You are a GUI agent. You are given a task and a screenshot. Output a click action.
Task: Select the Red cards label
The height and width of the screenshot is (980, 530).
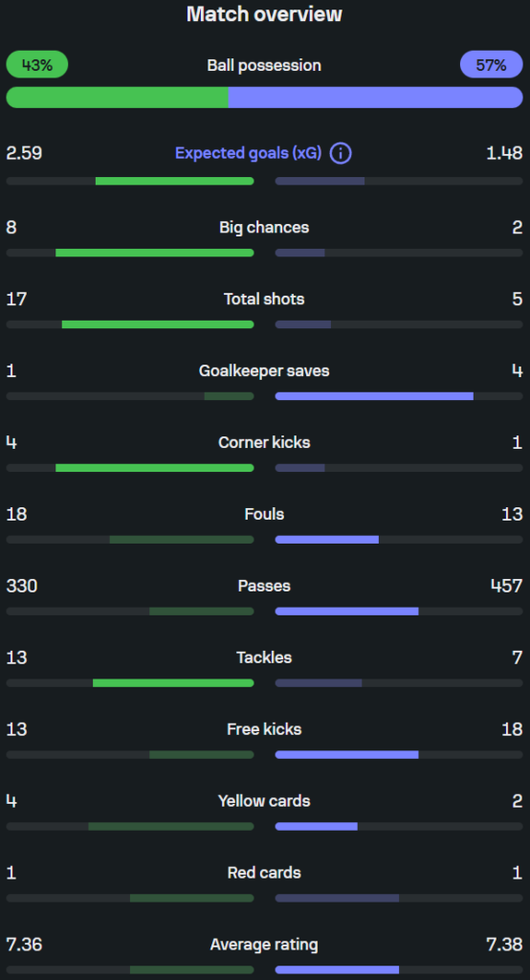coord(264,873)
